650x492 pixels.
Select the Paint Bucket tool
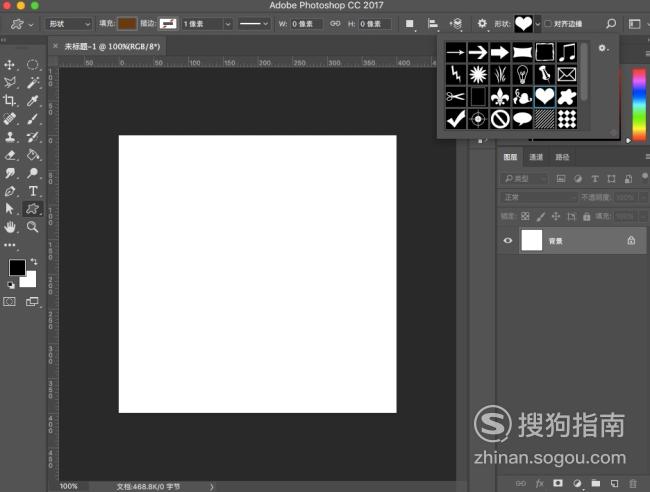point(32,155)
